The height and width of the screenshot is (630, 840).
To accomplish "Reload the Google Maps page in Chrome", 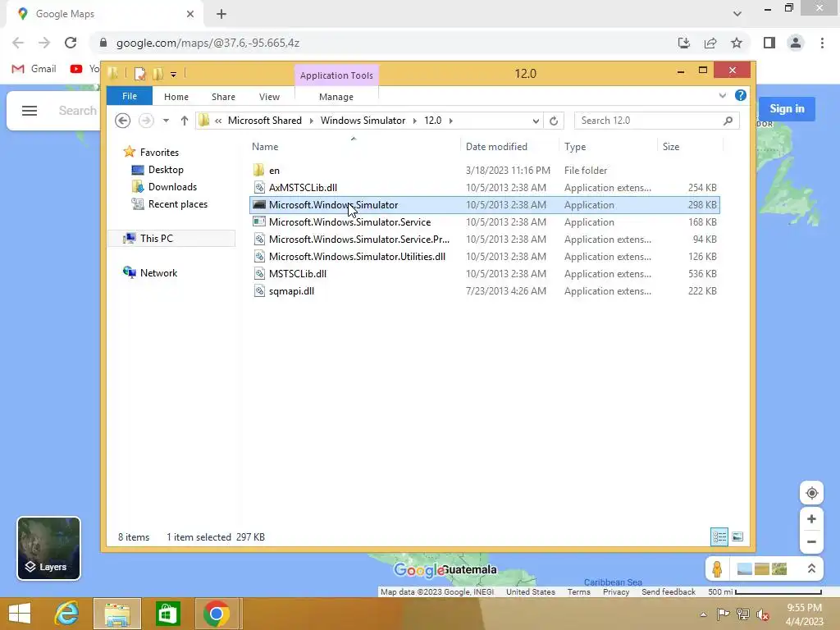I will click(x=71, y=43).
